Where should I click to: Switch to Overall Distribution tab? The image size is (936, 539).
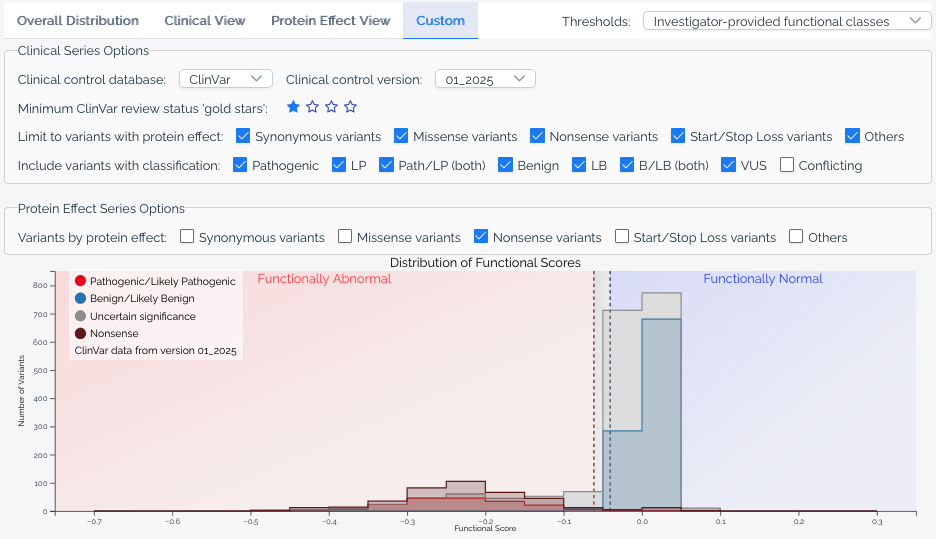coord(78,20)
